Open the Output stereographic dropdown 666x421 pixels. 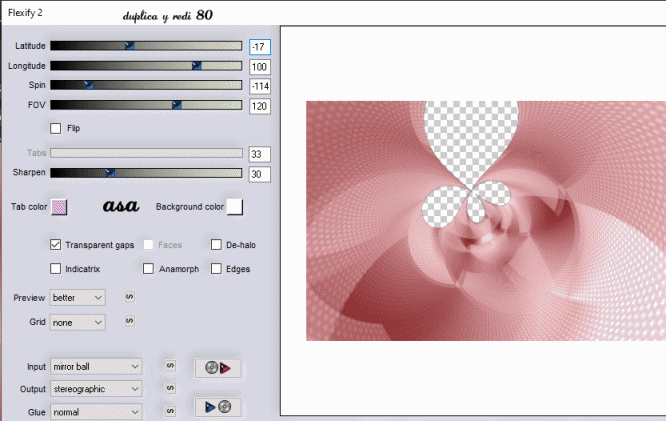[x=96, y=388]
